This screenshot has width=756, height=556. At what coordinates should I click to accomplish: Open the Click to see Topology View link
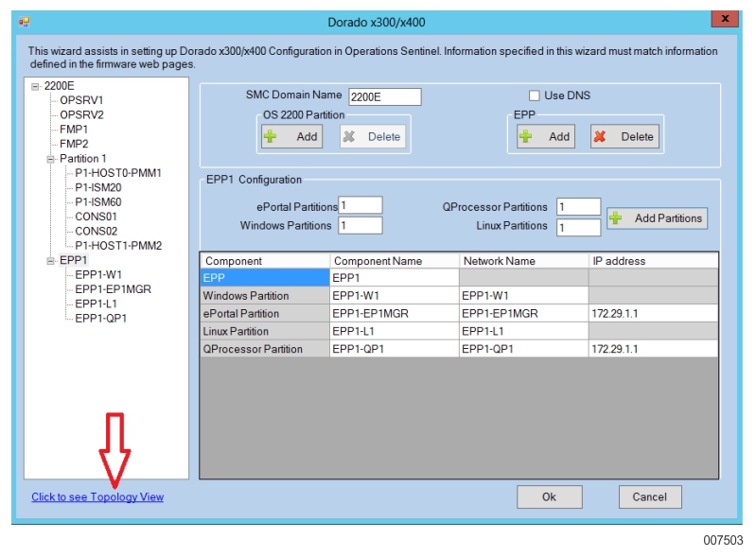[97, 496]
